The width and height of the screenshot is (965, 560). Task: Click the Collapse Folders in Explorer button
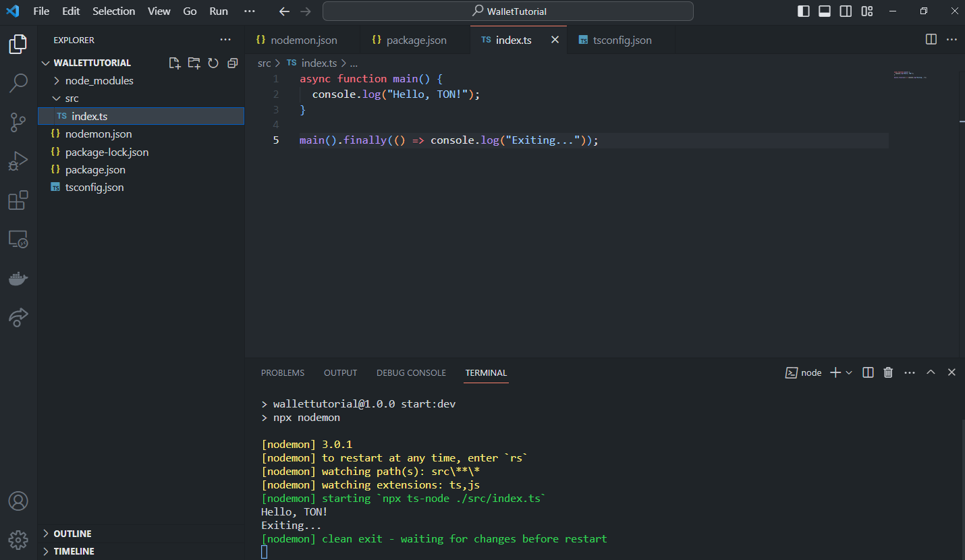pos(232,62)
